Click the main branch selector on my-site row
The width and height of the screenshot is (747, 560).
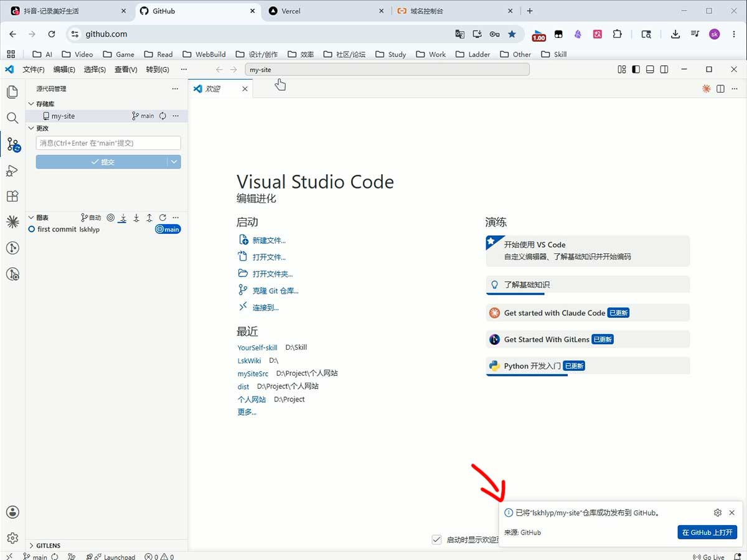143,116
